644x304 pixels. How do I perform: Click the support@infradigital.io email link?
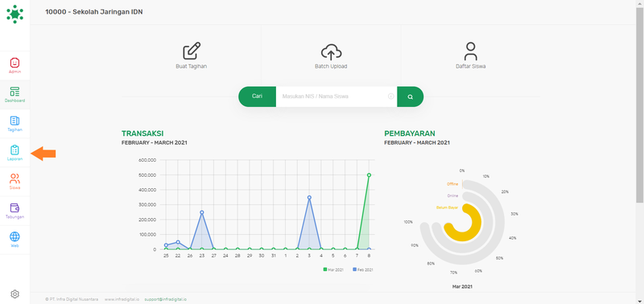pos(166,299)
